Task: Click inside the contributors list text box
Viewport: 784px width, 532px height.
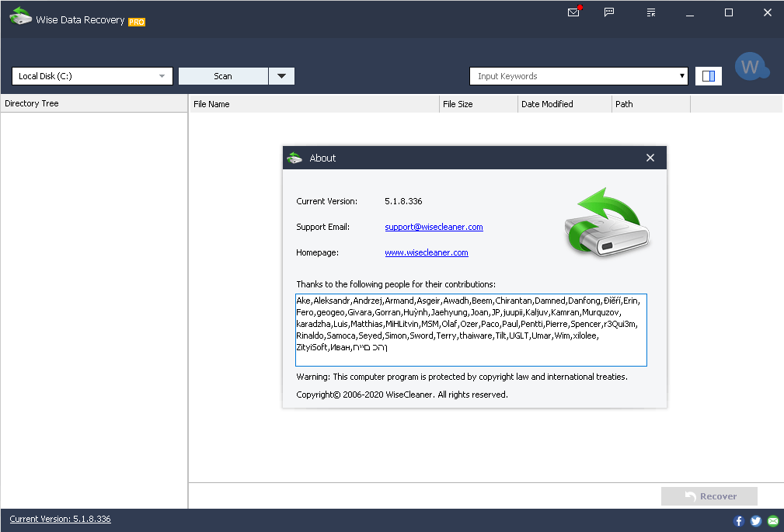Action: [x=471, y=330]
